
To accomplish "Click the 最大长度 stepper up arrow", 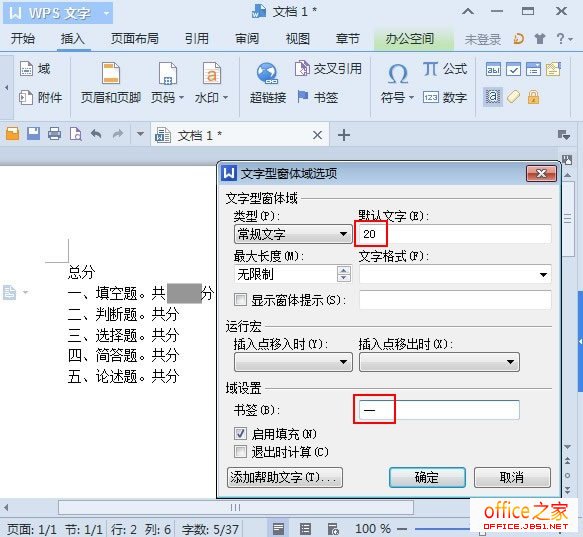I will coord(344,270).
